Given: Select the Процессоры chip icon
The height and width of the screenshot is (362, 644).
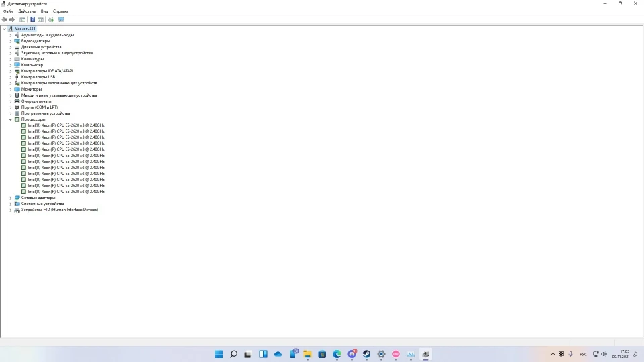Looking at the screenshot, I should tap(17, 119).
